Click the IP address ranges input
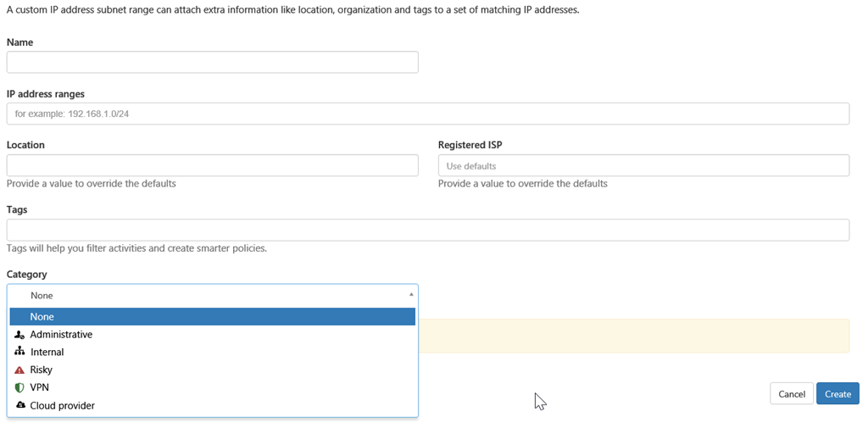Image resolution: width=868 pixels, height=428 pixels. [x=427, y=114]
